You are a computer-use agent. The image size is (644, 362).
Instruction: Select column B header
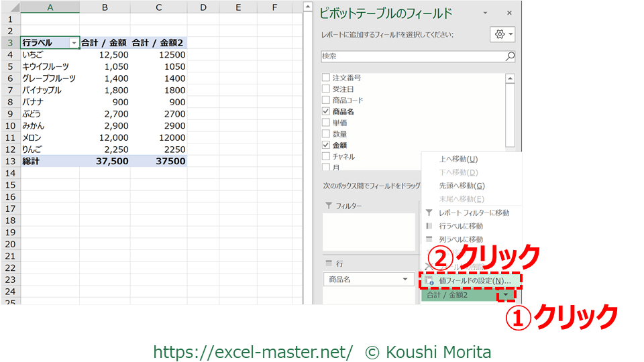(105, 7)
